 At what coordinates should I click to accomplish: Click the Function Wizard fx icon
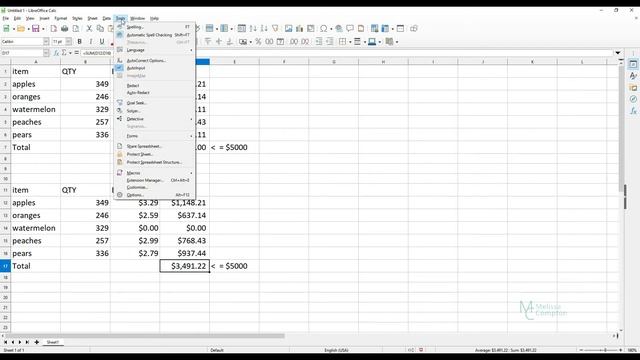(56, 53)
